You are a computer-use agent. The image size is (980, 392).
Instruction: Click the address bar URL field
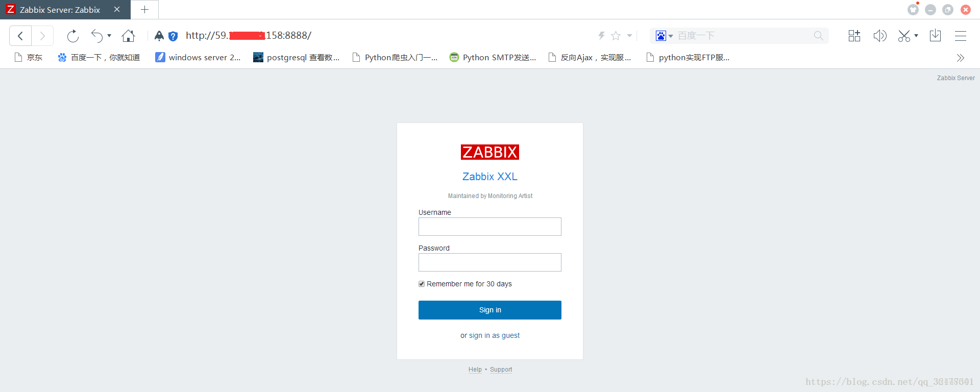coord(388,36)
